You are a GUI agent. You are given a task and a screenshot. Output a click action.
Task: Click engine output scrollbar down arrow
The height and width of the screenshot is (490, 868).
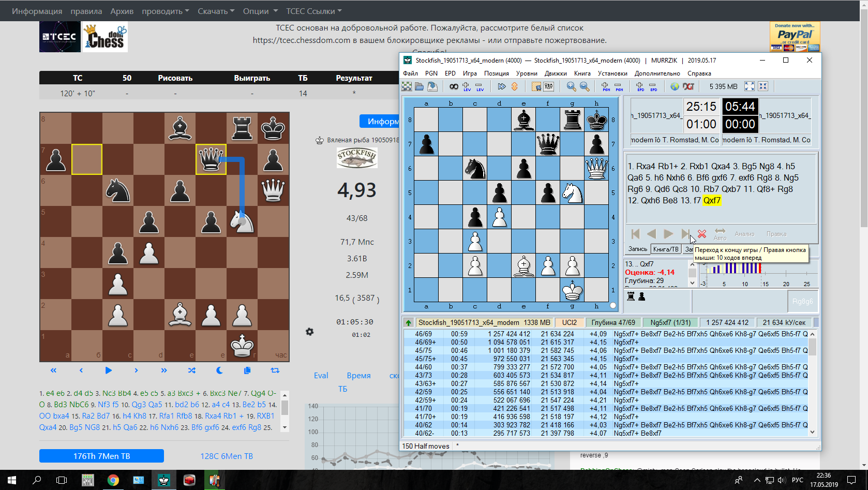[x=812, y=432]
